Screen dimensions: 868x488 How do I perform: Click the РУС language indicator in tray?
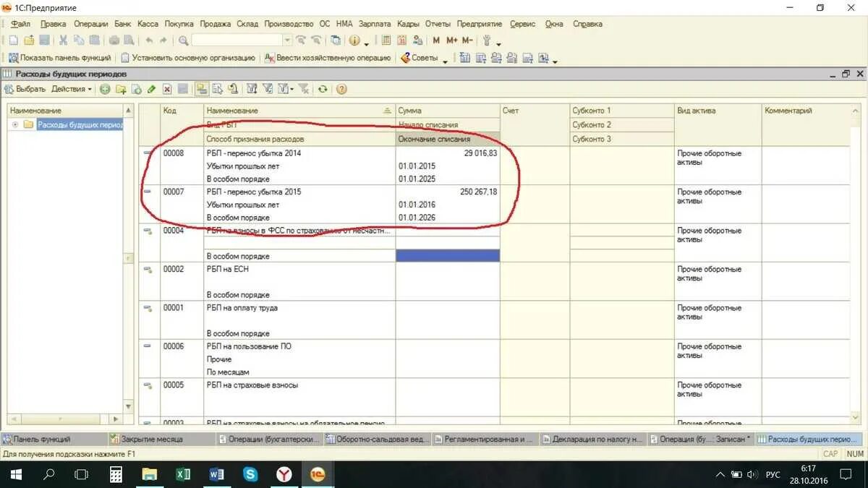tap(773, 474)
